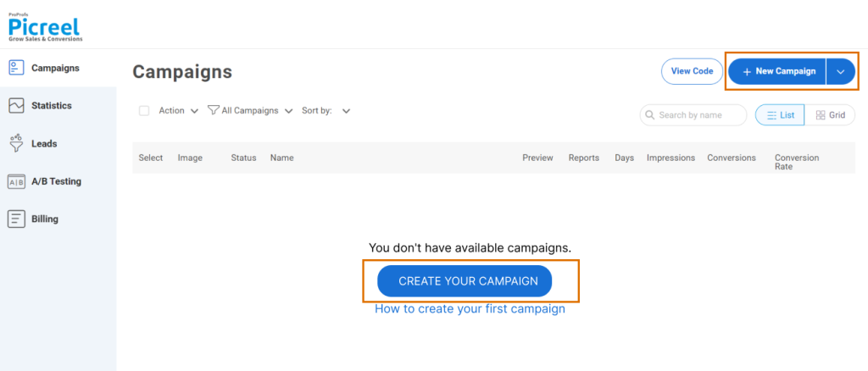The width and height of the screenshot is (868, 371).
Task: Expand the Action dropdown
Action: tap(178, 111)
